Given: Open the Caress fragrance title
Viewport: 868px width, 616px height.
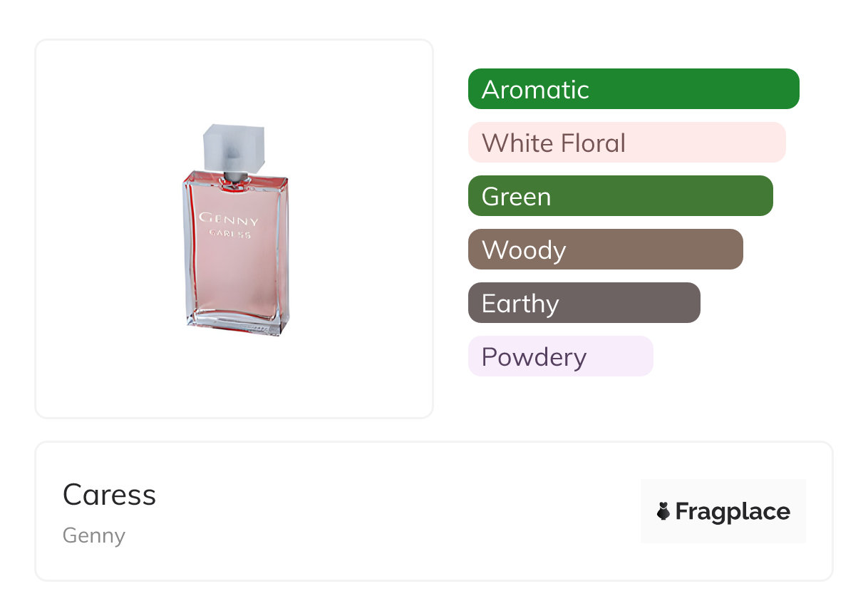Looking at the screenshot, I should [x=109, y=495].
